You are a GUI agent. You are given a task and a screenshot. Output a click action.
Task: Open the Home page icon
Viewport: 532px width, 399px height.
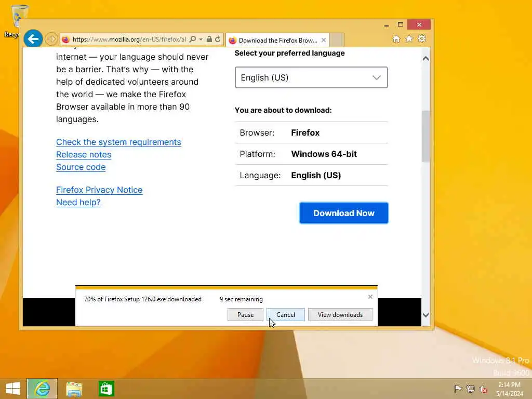[x=396, y=39]
